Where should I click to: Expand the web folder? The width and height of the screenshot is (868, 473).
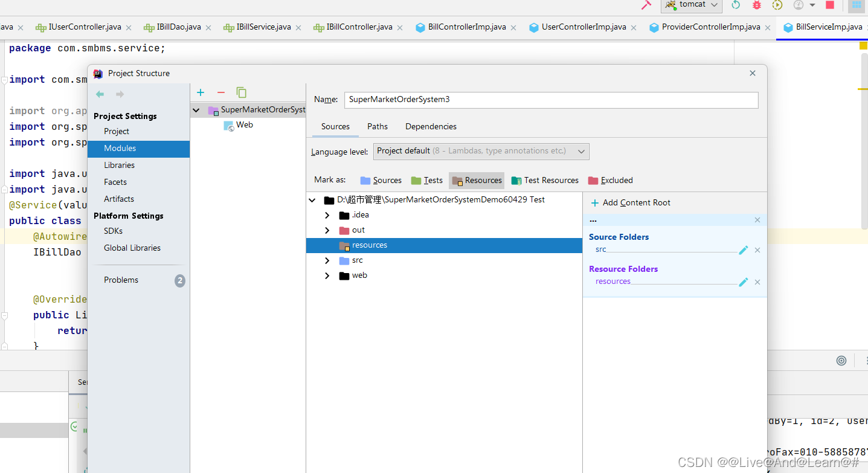tap(327, 275)
